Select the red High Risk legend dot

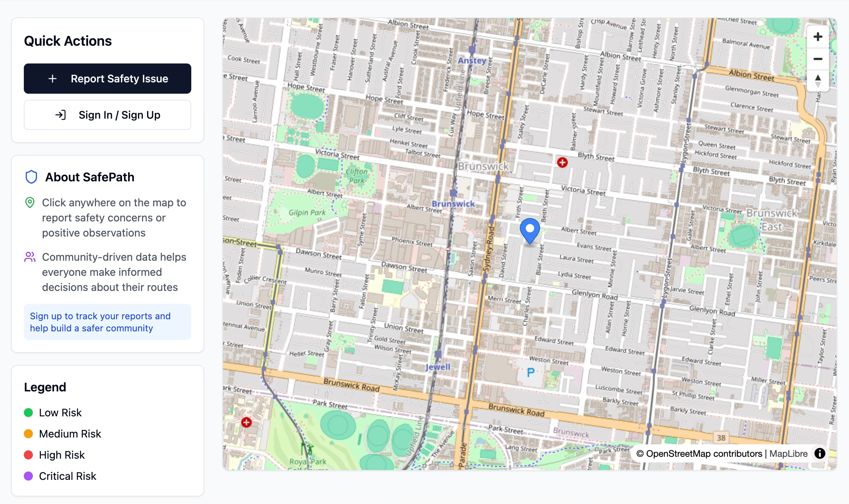coord(28,455)
